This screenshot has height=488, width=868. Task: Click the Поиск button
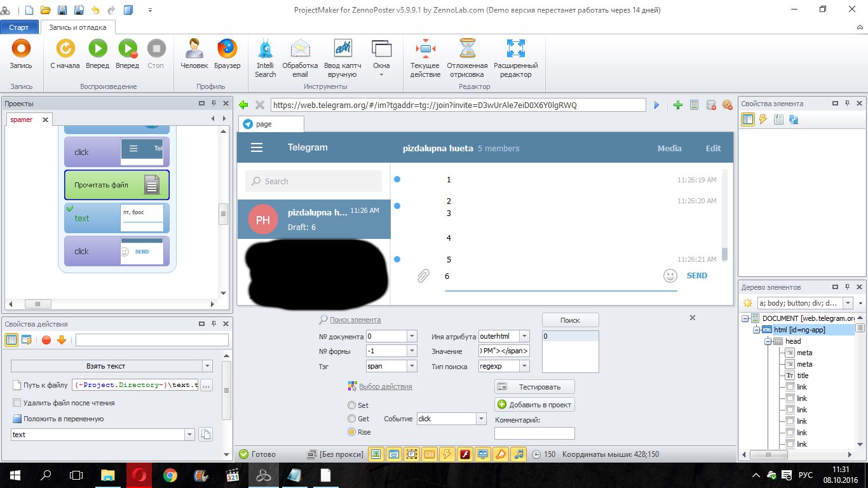[570, 320]
